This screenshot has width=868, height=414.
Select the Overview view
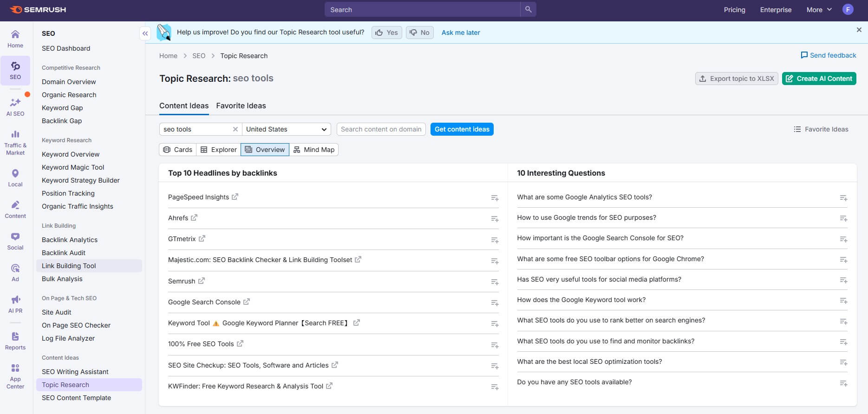[x=265, y=150]
